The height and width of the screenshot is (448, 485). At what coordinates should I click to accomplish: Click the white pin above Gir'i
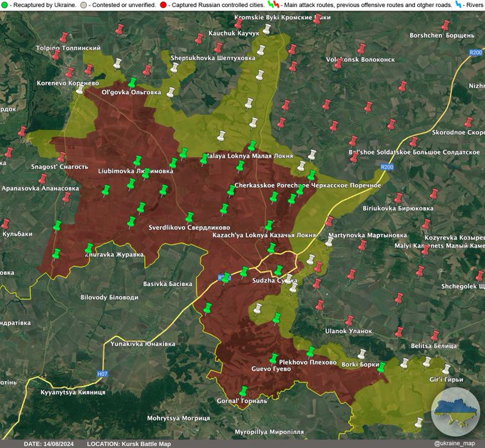446,370
